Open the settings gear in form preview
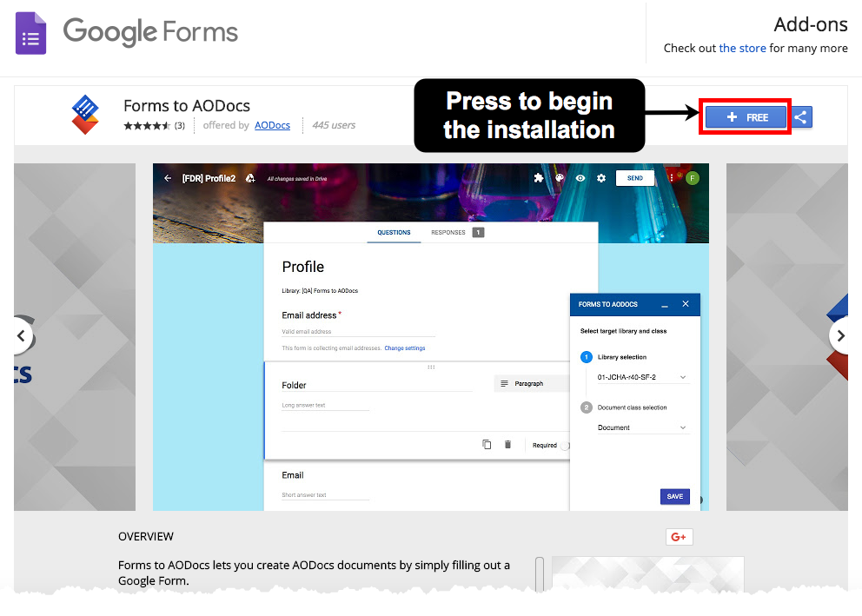862x616 pixels. click(x=601, y=178)
